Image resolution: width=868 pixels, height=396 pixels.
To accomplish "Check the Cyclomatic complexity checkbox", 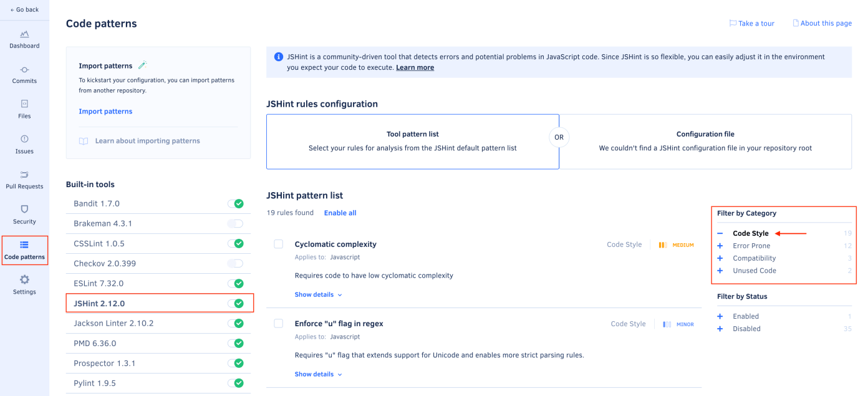I will [279, 244].
